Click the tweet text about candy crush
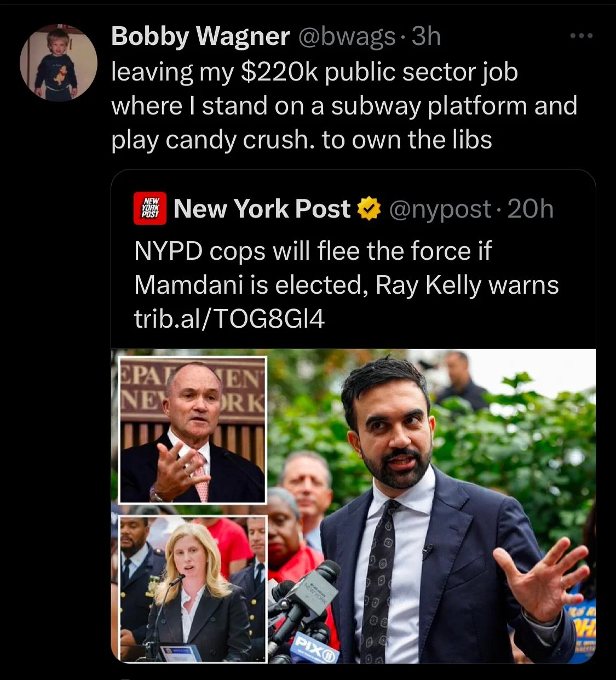This screenshot has height=680, width=616. (344, 106)
